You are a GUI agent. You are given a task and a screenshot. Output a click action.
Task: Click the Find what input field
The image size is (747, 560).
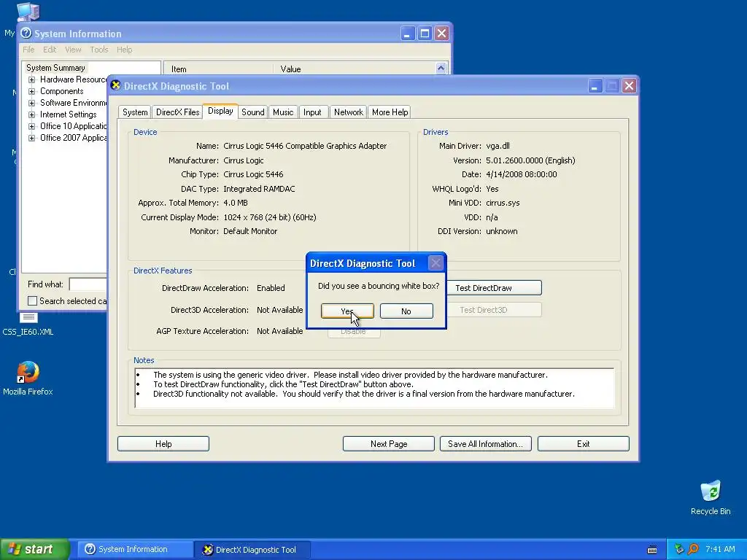(88, 284)
